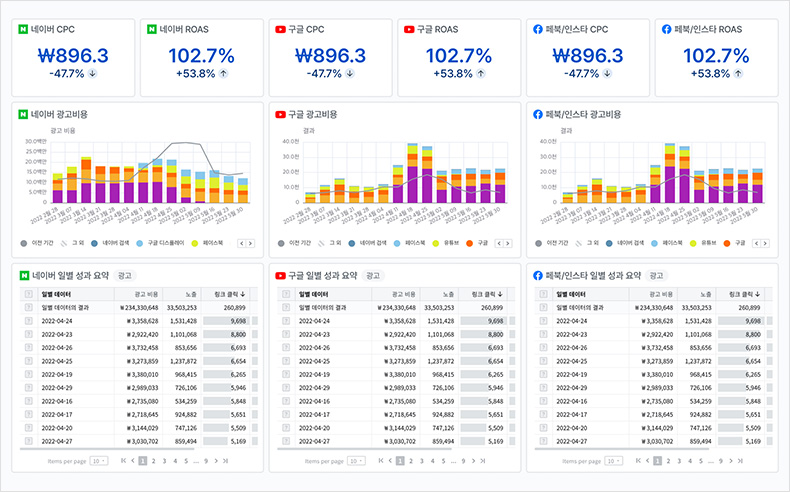Image resolution: width=790 pixels, height=492 pixels.
Task: Click the Facebook logo on 페북/인스타 ROAS card
Action: coord(667,30)
